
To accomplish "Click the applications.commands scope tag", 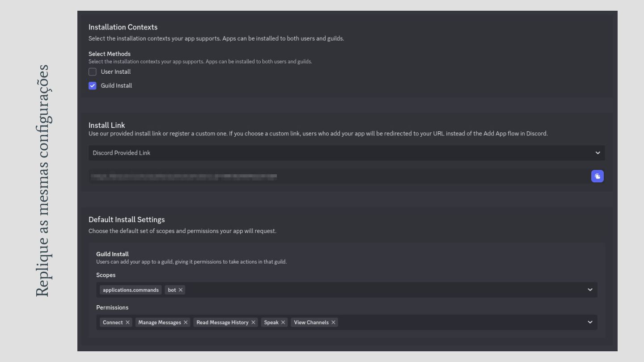I will point(131,290).
